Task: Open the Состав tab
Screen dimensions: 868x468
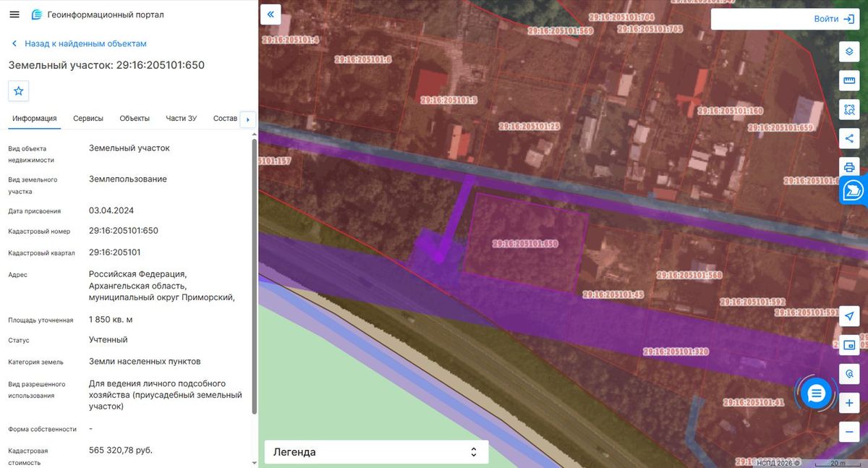Action: [x=225, y=119]
